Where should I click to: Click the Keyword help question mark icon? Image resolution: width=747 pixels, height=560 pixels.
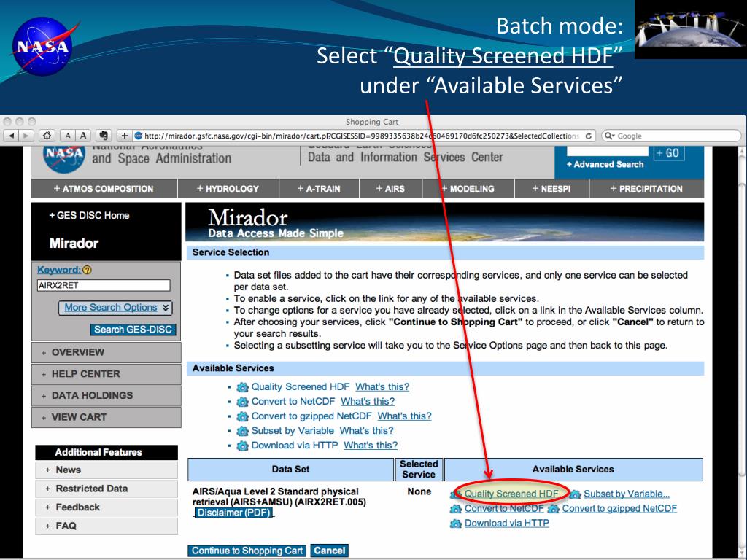(87, 270)
